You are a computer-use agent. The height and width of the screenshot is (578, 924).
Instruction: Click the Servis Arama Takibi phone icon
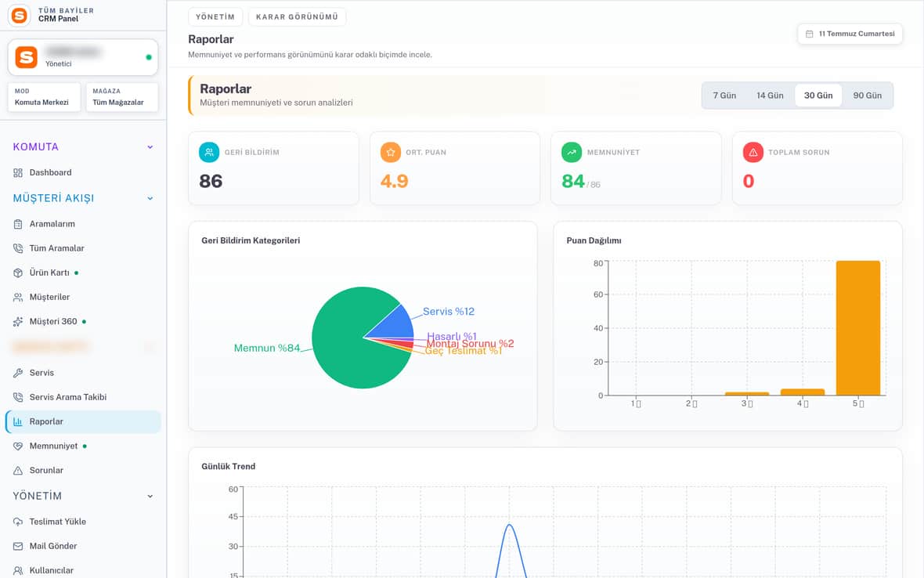18,397
